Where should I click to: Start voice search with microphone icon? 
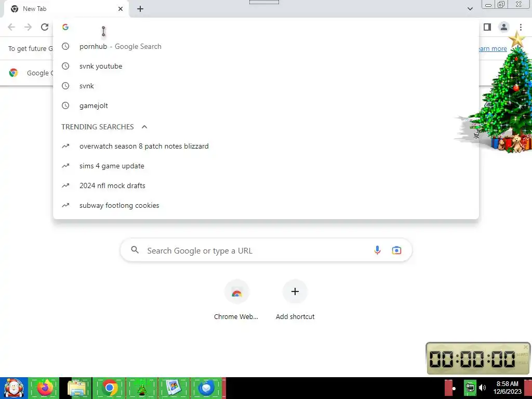point(377,250)
